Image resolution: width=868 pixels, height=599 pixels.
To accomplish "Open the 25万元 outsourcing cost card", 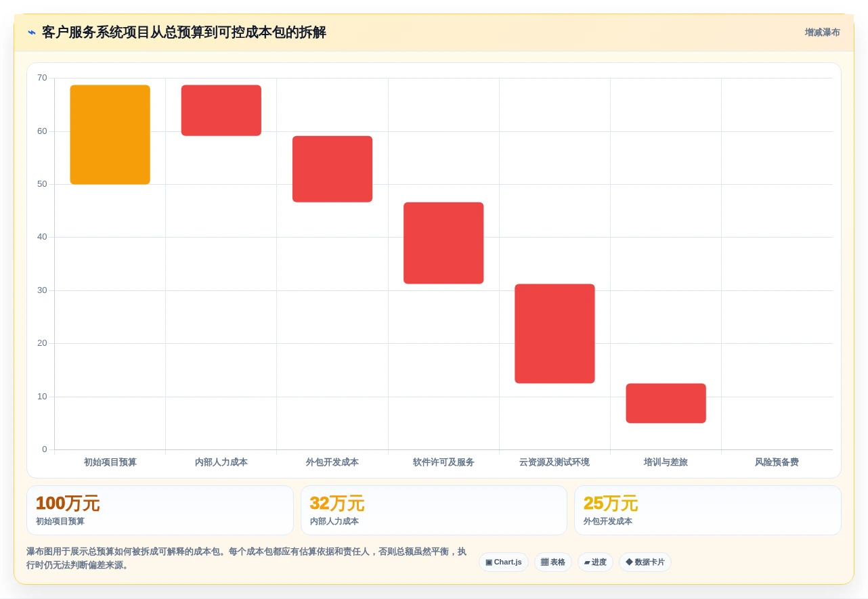I will [x=708, y=510].
